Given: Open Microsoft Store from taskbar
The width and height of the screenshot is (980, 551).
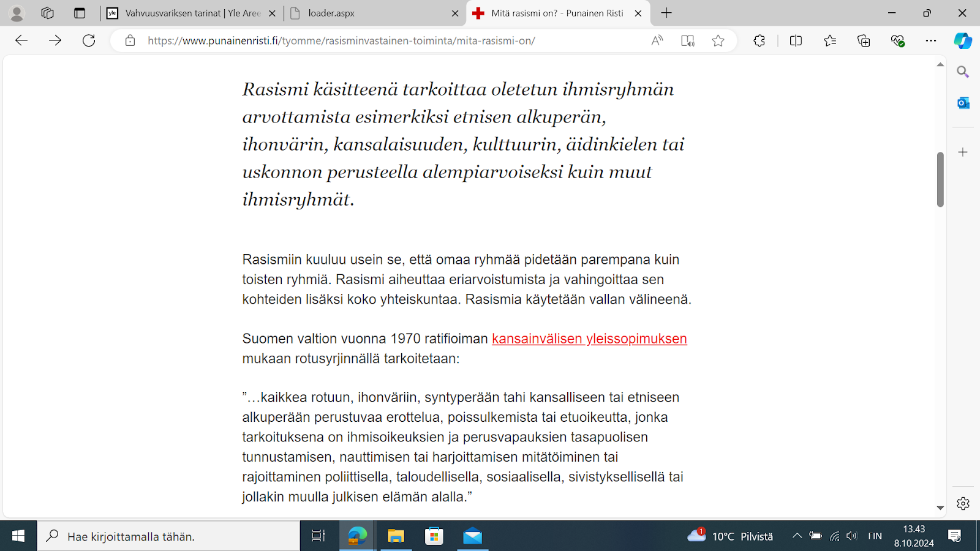Looking at the screenshot, I should (x=434, y=536).
